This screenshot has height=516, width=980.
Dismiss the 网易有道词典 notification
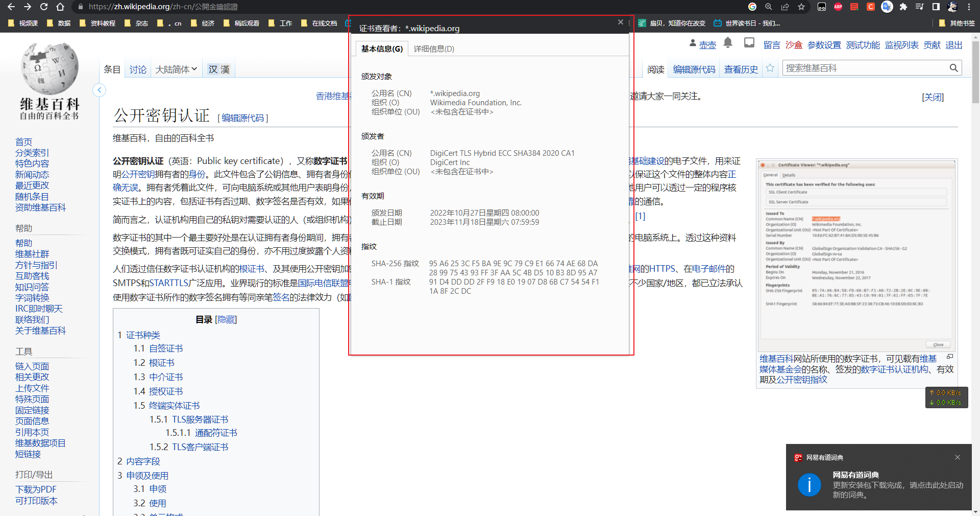958,457
